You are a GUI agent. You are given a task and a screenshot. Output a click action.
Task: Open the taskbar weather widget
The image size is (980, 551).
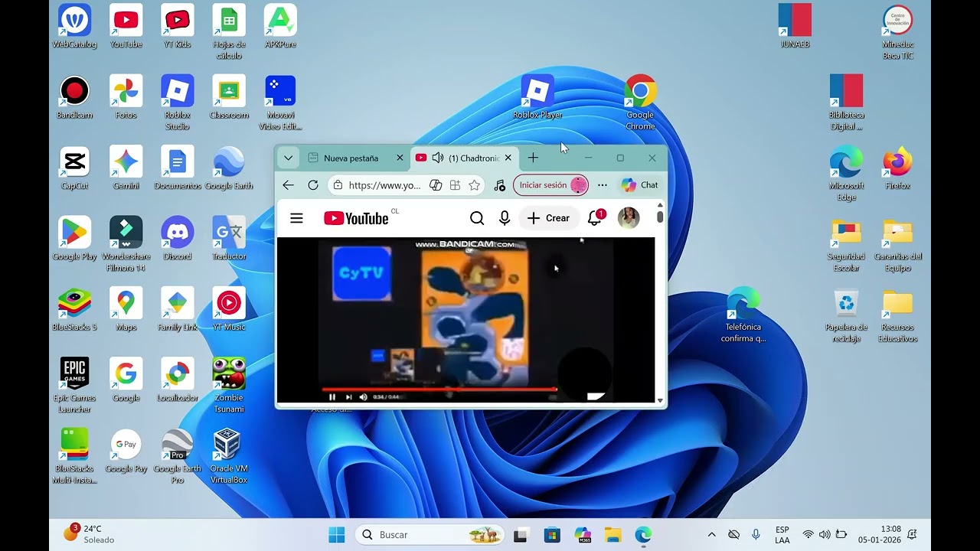(x=89, y=533)
